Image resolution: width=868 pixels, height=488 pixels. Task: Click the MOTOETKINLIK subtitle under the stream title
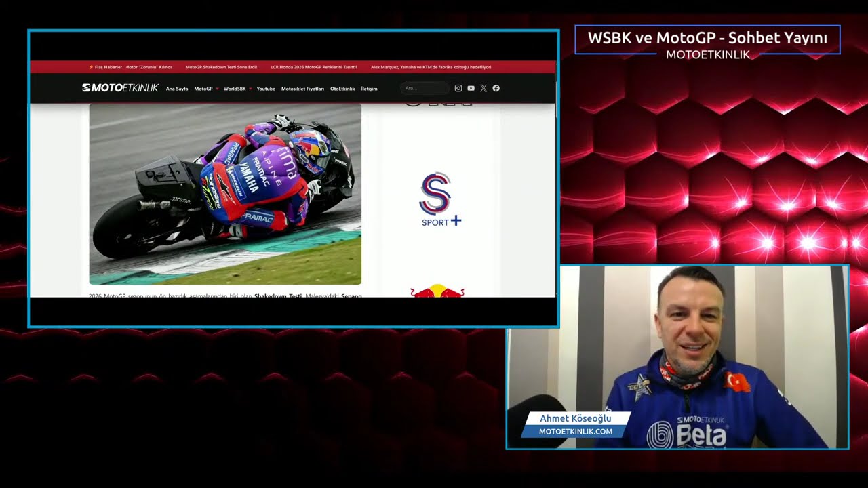(708, 55)
